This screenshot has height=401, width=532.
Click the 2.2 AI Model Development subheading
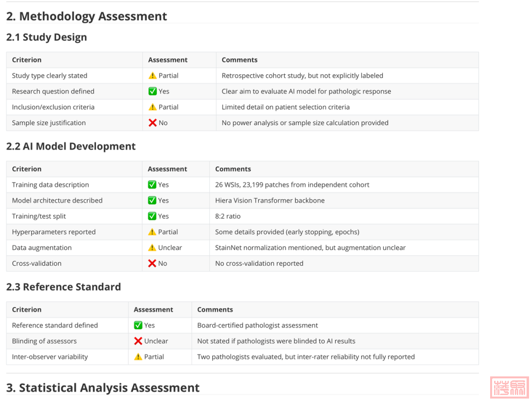(x=71, y=147)
